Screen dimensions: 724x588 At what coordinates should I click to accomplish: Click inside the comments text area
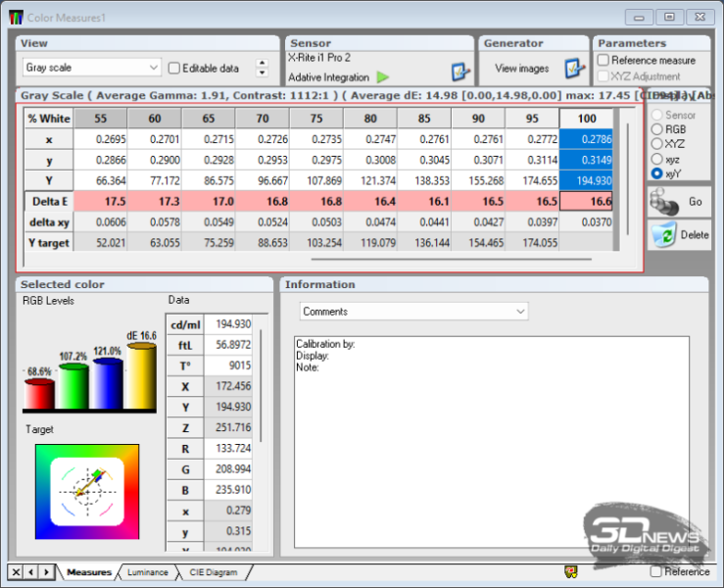point(492,441)
